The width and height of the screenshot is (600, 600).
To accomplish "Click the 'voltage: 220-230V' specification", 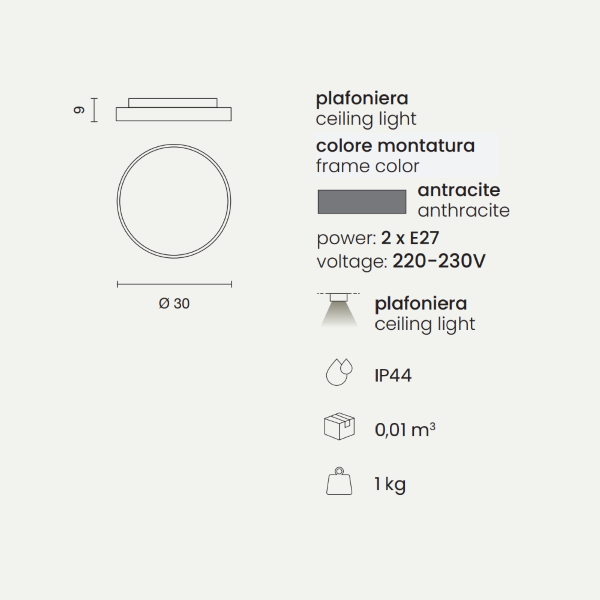I will [x=400, y=261].
